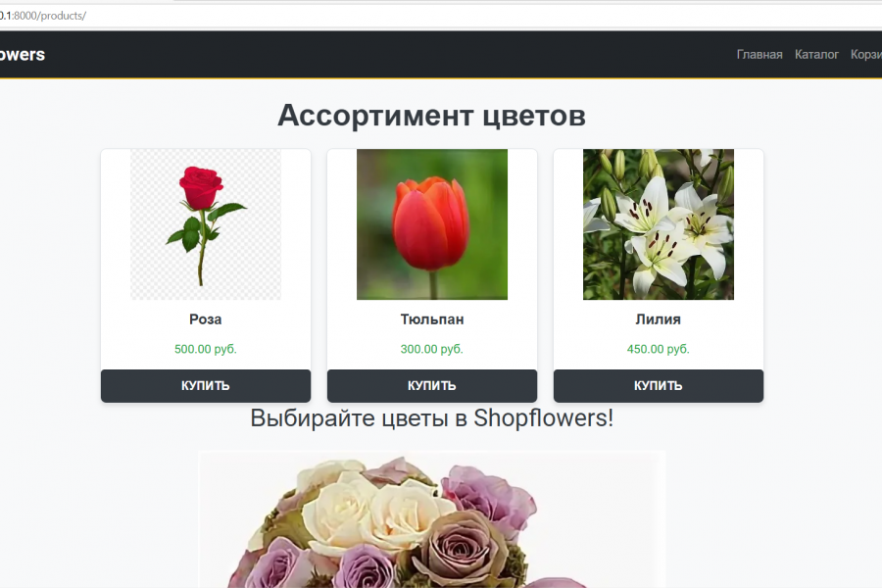The height and width of the screenshot is (588, 882).
Task: Click the Ассортимент цветов heading
Action: [x=431, y=116]
